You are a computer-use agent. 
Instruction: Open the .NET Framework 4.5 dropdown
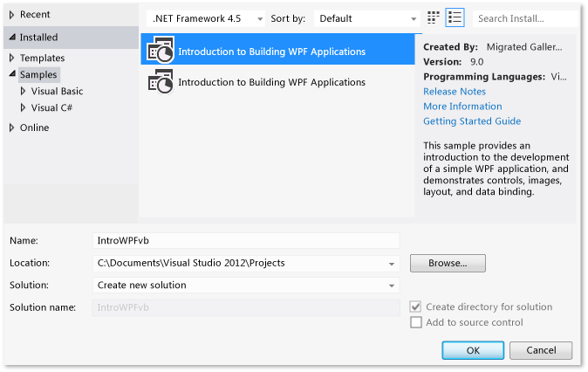click(x=206, y=18)
